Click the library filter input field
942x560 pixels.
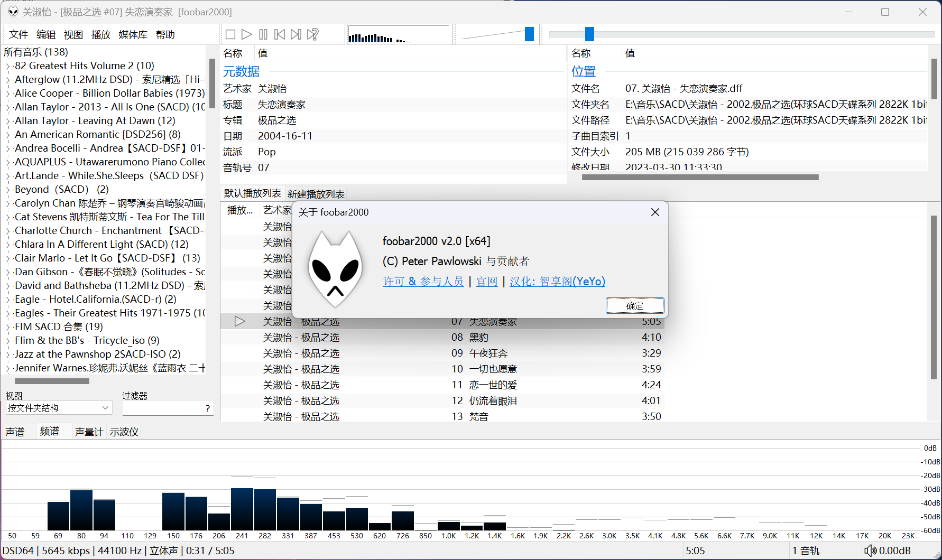point(163,408)
